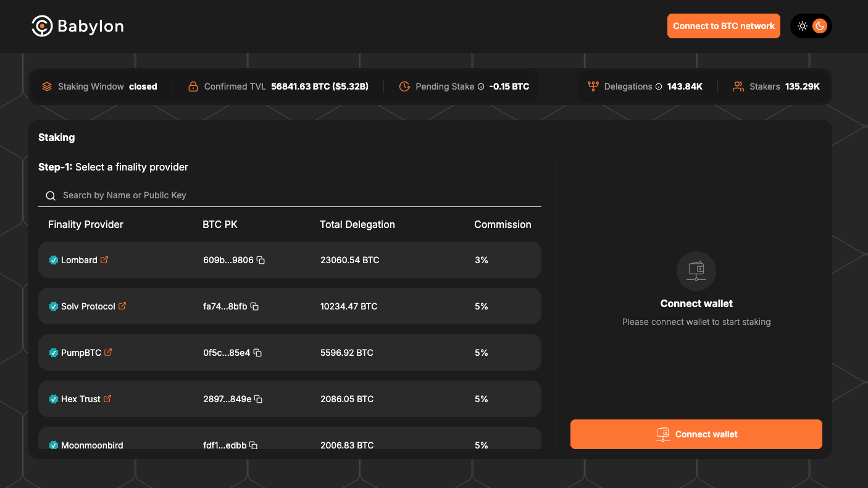Click Staking Window closed status
Image resolution: width=868 pixels, height=488 pixels.
143,86
